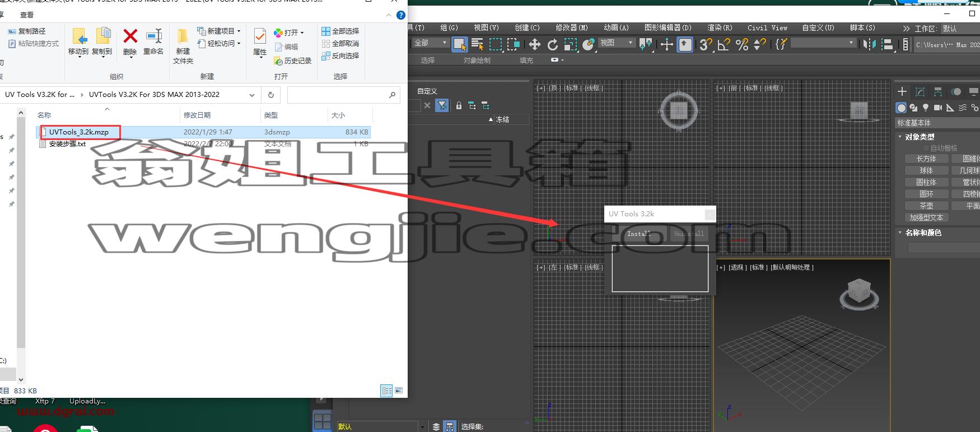Open 渲染(R) menu in 3ds Max
Viewport: 980px width, 432px height.
[720, 27]
